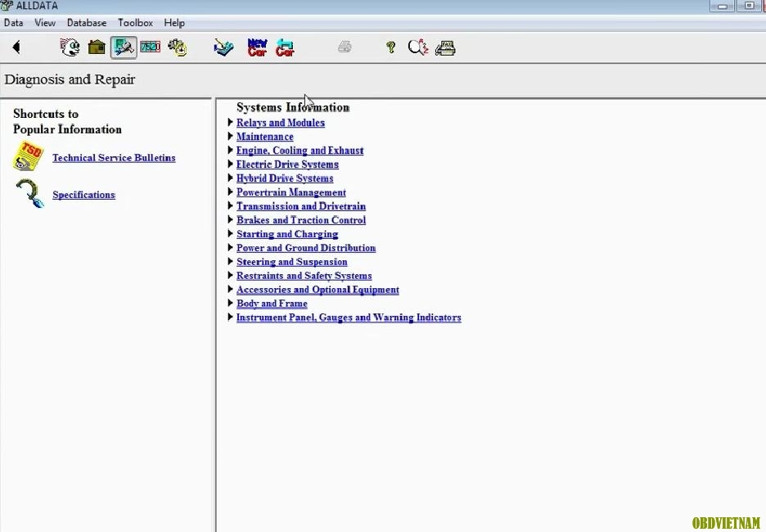
Task: Expand the Engine, Cooling and Exhaust arrow
Action: pyautogui.click(x=230, y=150)
